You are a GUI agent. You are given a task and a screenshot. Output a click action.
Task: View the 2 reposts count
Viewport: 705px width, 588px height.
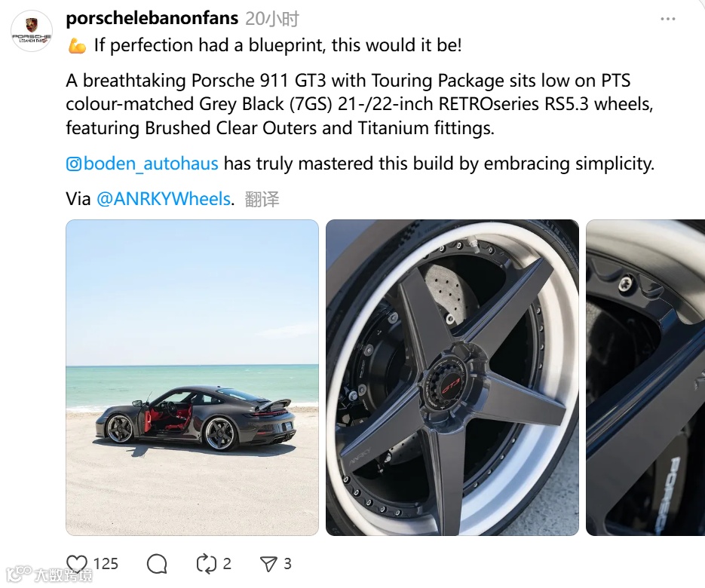tap(227, 564)
